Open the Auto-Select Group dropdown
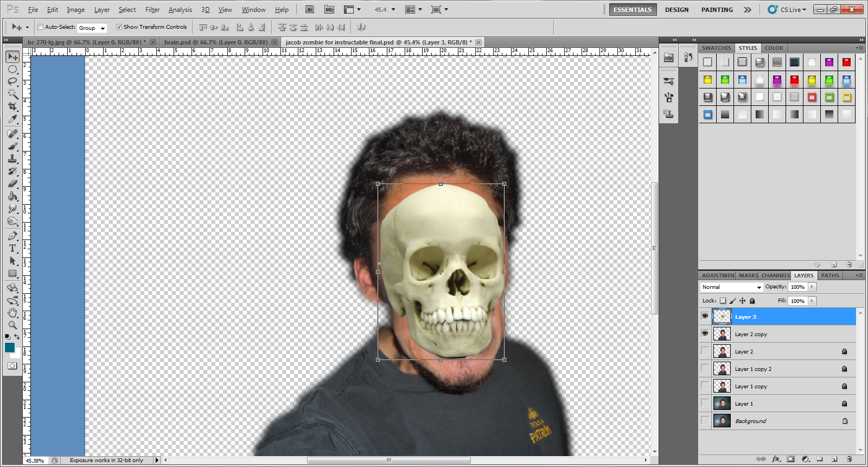This screenshot has height=467, width=868. coord(92,28)
